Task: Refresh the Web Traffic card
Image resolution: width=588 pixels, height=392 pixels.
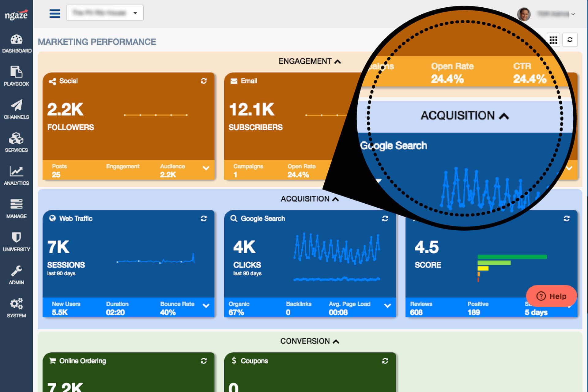Action: tap(204, 218)
